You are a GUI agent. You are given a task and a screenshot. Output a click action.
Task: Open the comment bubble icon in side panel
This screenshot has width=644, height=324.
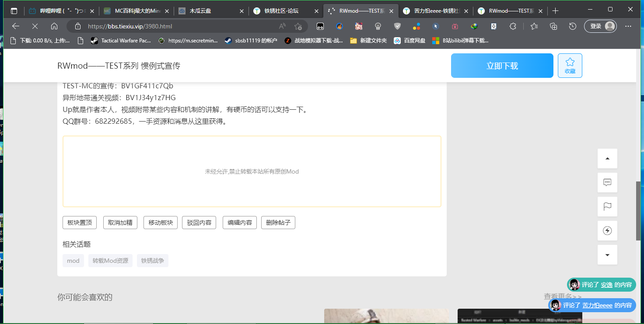pos(607,183)
